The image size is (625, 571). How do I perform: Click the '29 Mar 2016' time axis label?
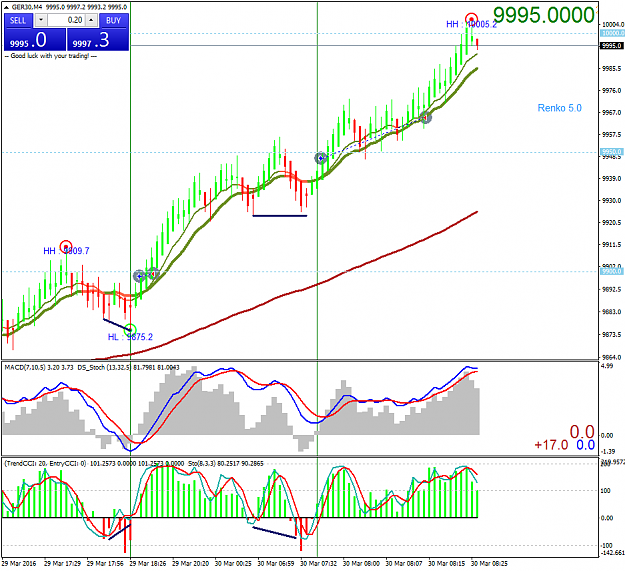19,564
